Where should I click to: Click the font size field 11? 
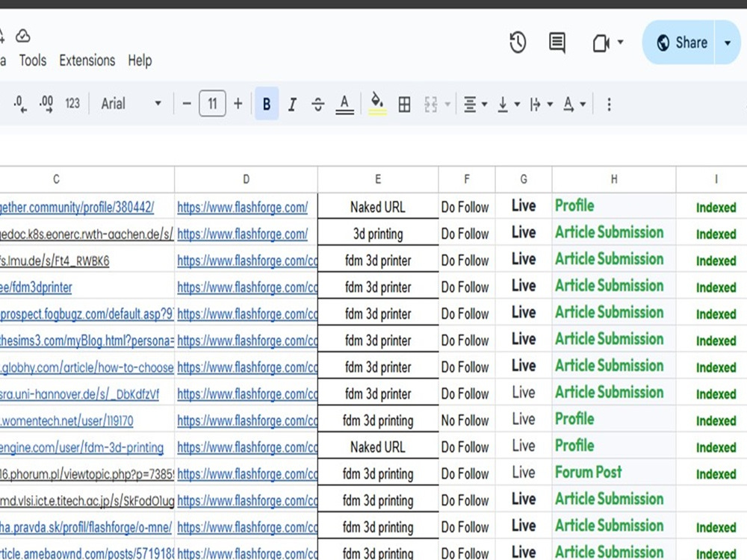212,104
